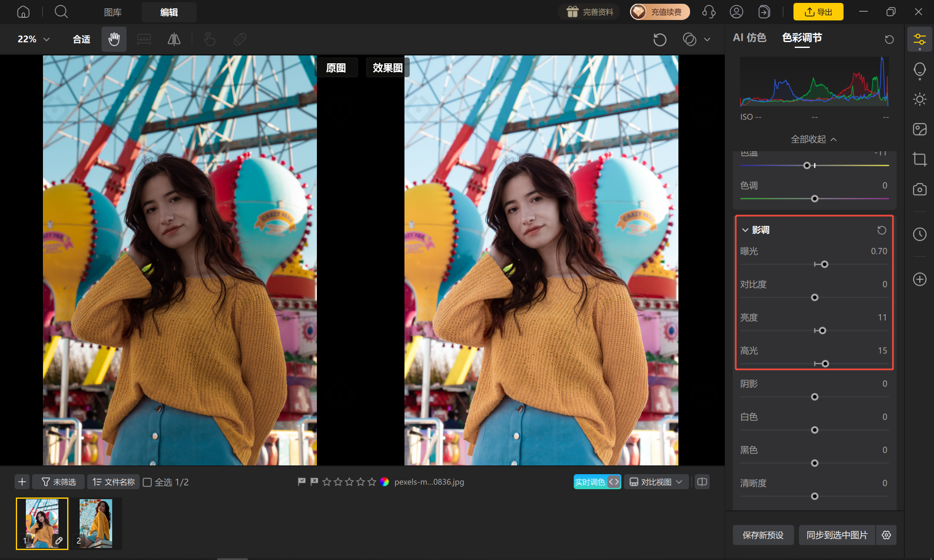
Task: Switch to the AI 仿色 tab
Action: tap(749, 37)
